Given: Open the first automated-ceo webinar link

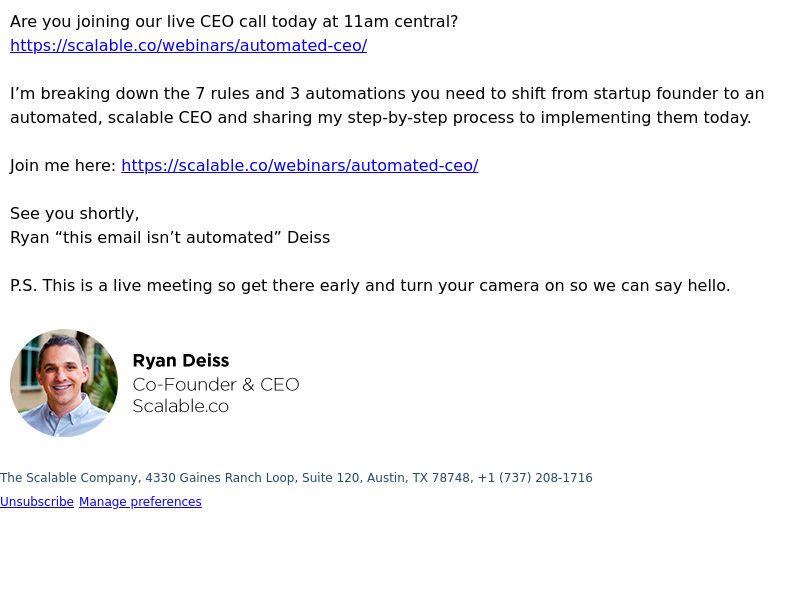Looking at the screenshot, I should (188, 45).
